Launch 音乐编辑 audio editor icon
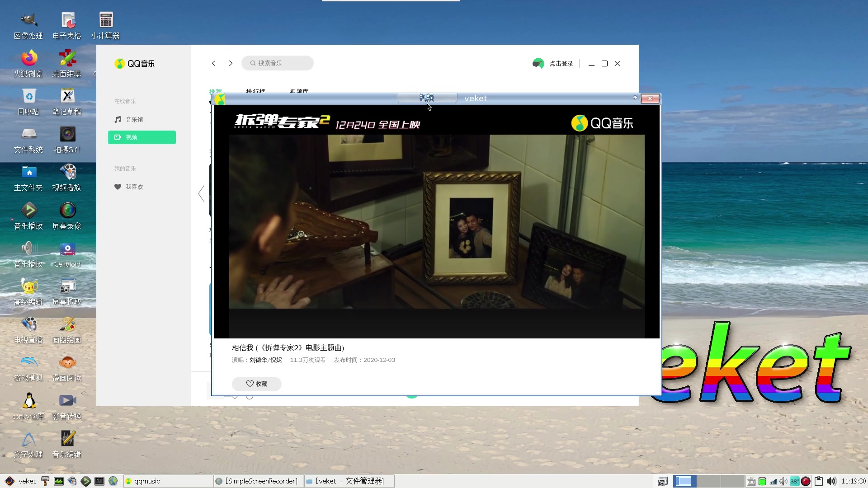The height and width of the screenshot is (488, 868). click(x=67, y=445)
